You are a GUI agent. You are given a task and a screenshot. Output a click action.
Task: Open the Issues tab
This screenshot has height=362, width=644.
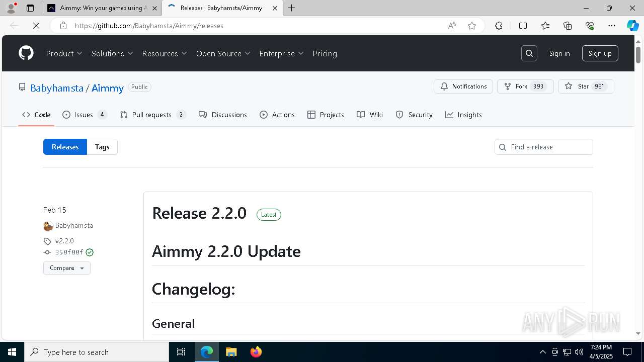coord(85,115)
